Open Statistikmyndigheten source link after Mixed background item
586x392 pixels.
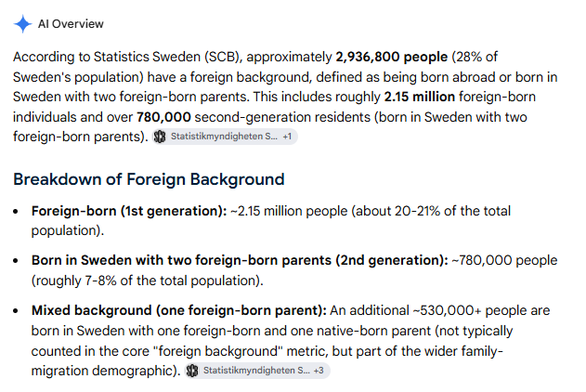point(256,371)
